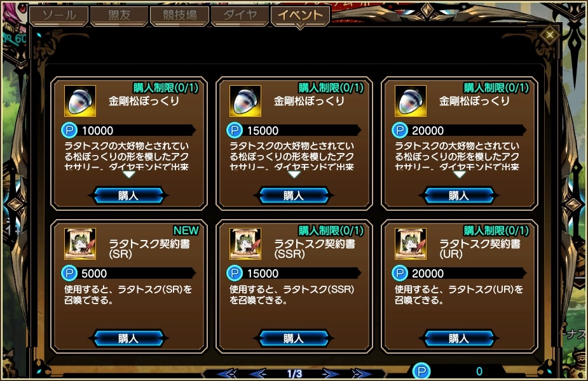Expand description of 15000-point 金剛松ぼっくり

pos(294,175)
